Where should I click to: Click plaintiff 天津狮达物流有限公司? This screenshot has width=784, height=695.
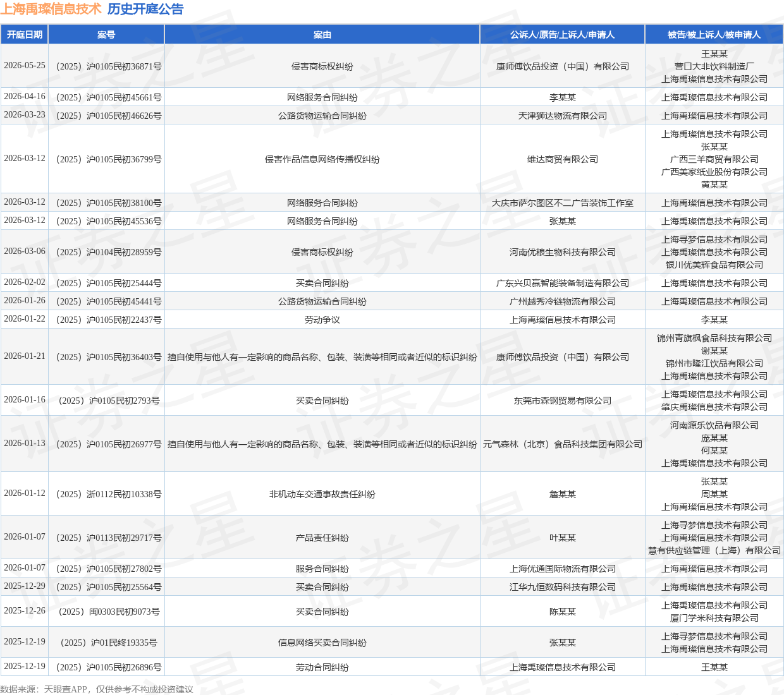click(563, 116)
